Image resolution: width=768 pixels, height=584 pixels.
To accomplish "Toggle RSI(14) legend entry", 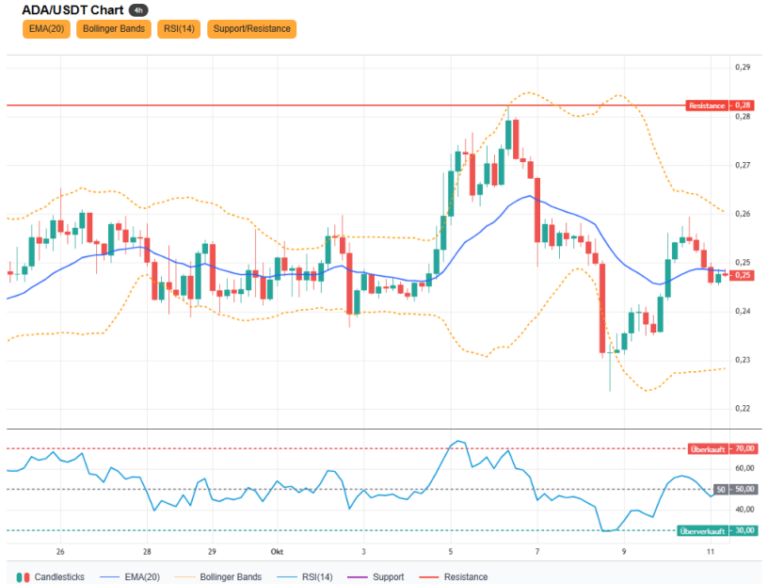I will pos(305,577).
